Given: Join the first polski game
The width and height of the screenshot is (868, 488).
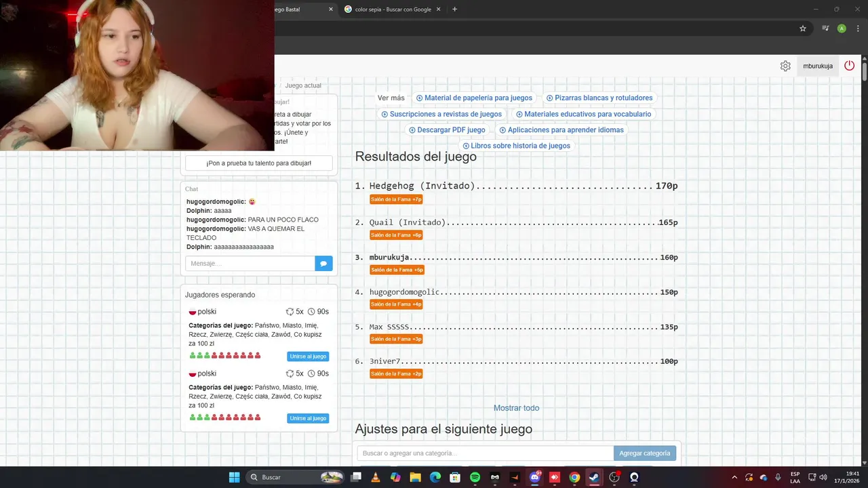Looking at the screenshot, I should (308, 357).
